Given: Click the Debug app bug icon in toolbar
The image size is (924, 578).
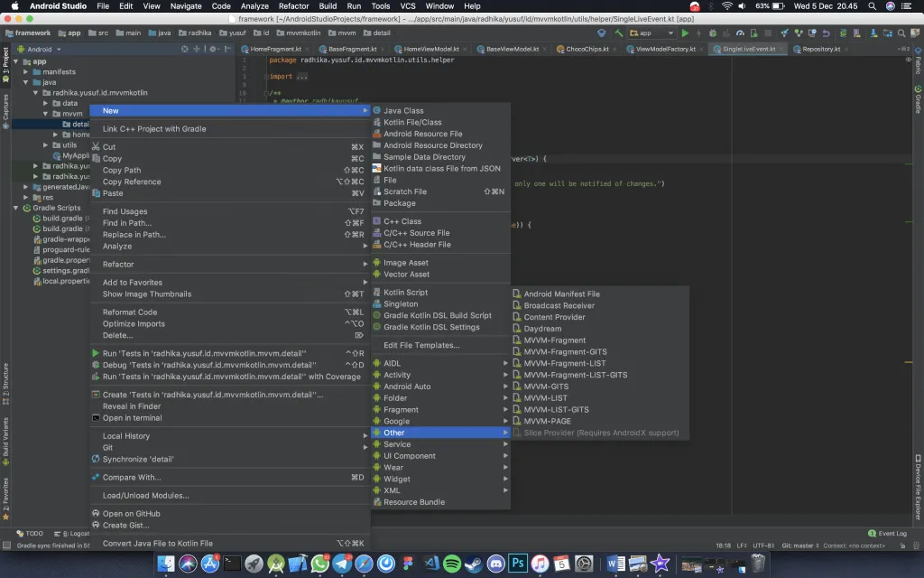Looking at the screenshot, I should pos(713,33).
